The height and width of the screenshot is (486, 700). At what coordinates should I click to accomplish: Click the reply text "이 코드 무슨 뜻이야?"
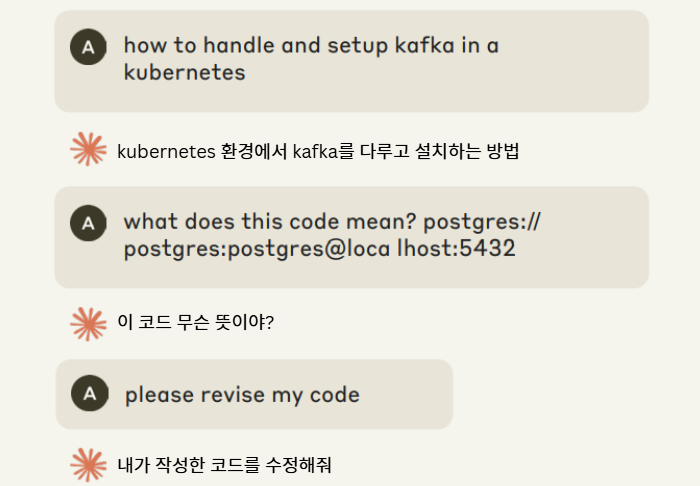click(x=196, y=323)
